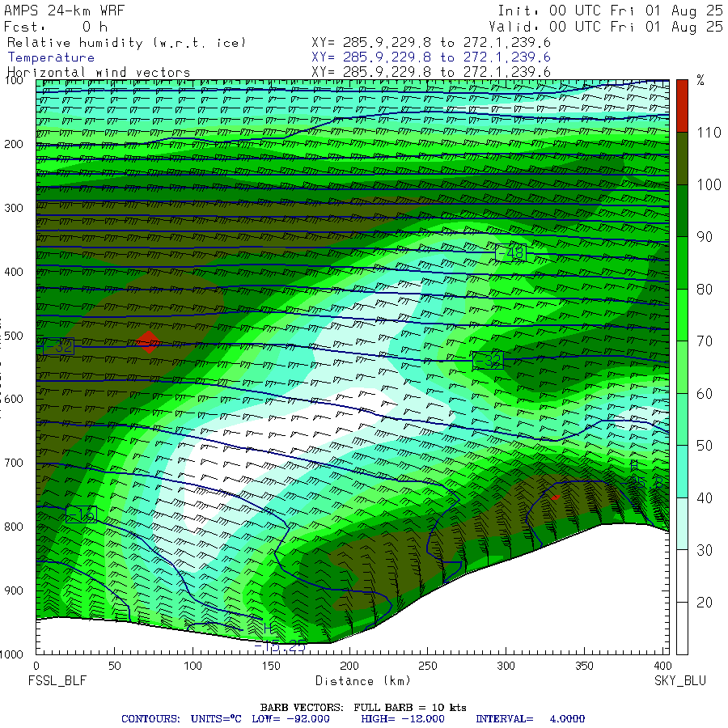Click the "%" unit above the colorbar
728x728 pixels.
tap(700, 80)
